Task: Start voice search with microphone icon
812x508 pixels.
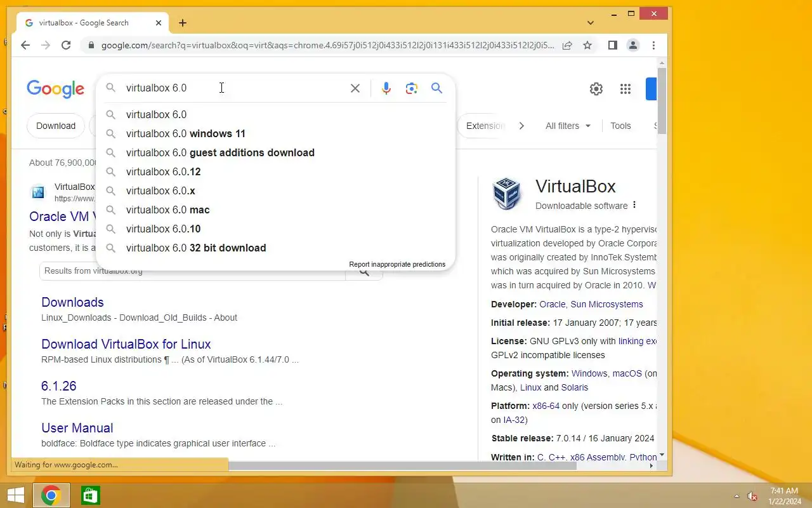Action: pos(386,88)
